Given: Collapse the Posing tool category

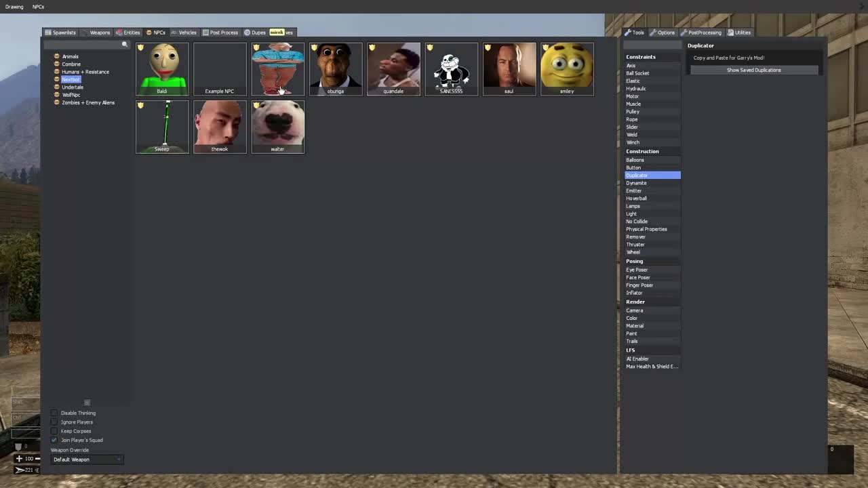Looking at the screenshot, I should (652, 261).
